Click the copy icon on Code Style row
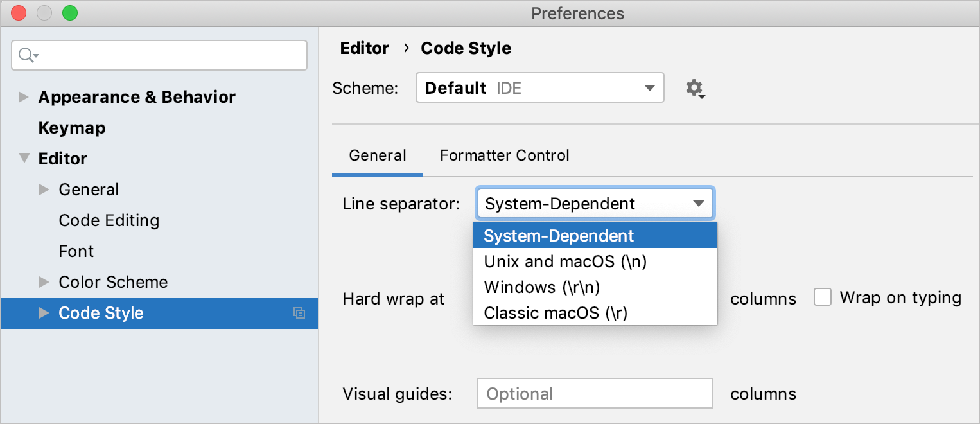This screenshot has height=424, width=980. (x=299, y=314)
